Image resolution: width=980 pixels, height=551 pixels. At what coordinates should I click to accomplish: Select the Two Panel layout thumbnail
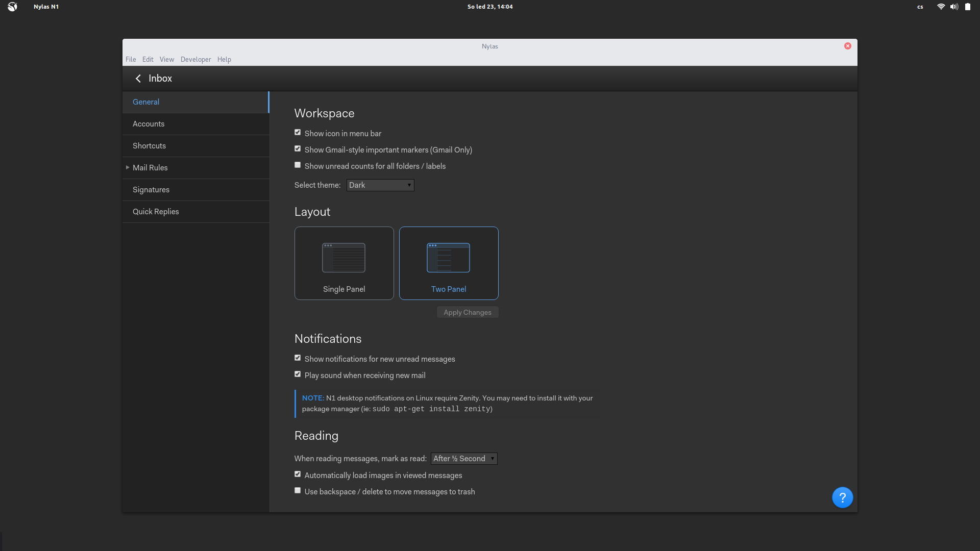coord(449,263)
